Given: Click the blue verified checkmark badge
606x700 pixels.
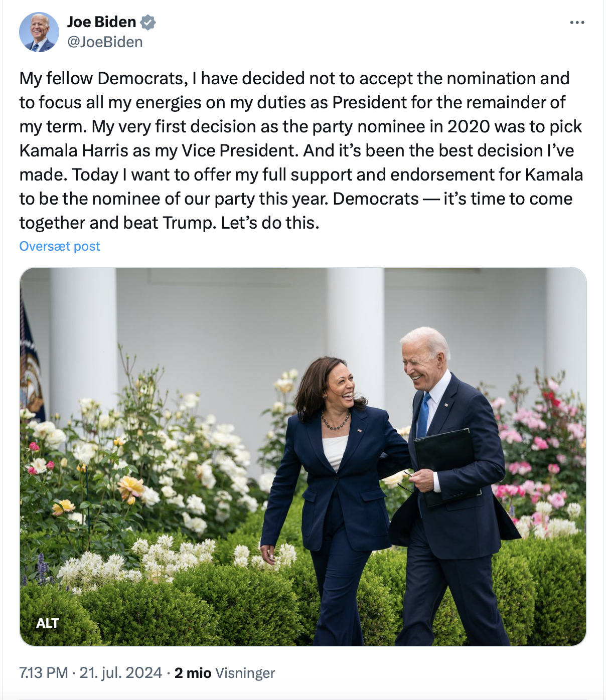Looking at the screenshot, I should (x=147, y=22).
